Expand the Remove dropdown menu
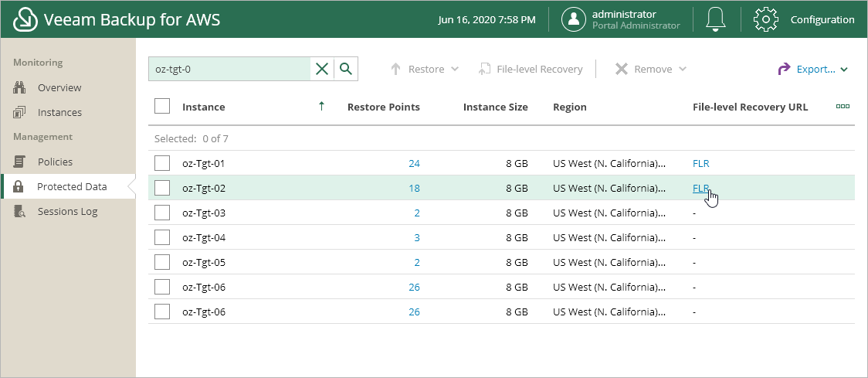 pos(651,69)
